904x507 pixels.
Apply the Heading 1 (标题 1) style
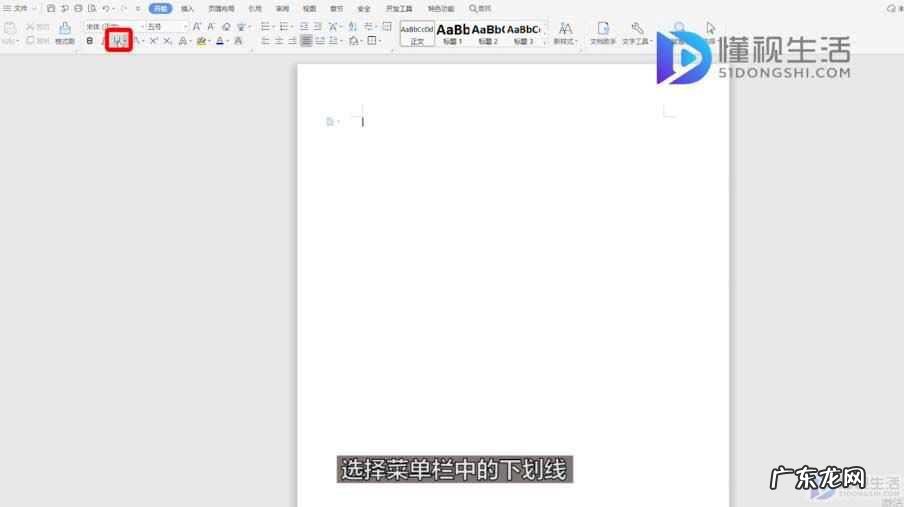tap(453, 34)
